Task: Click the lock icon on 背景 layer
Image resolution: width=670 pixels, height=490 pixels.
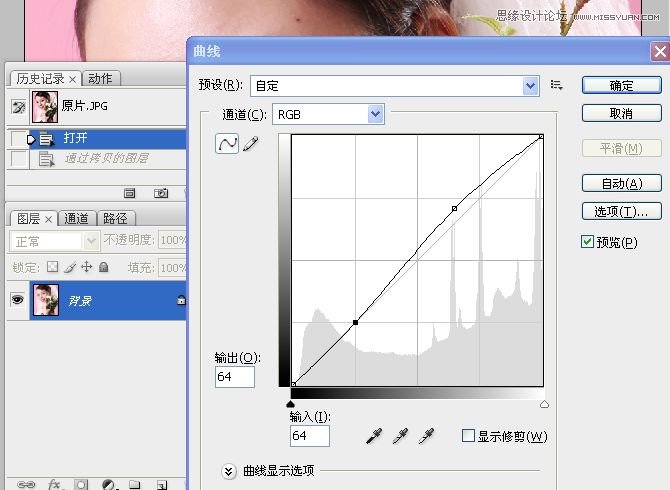Action: tap(181, 300)
